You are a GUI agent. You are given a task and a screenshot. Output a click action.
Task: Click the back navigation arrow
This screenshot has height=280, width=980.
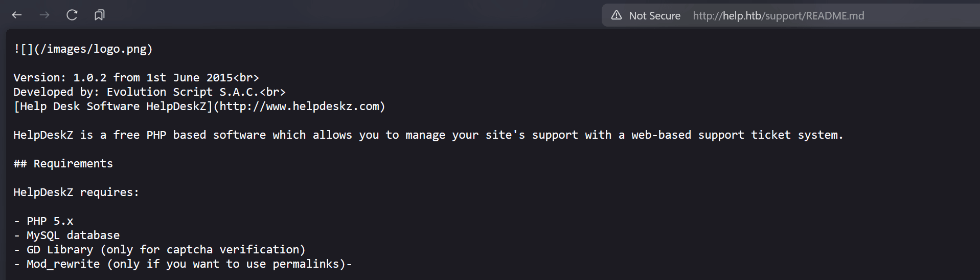pyautogui.click(x=17, y=15)
